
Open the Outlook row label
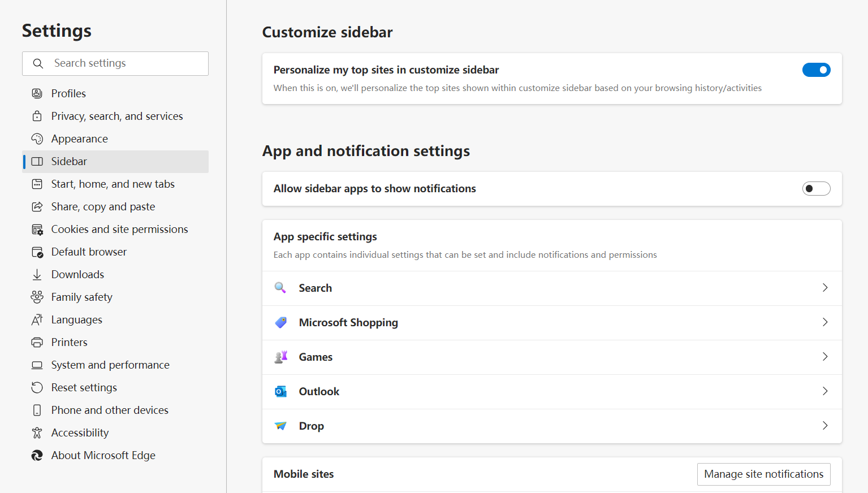319,391
